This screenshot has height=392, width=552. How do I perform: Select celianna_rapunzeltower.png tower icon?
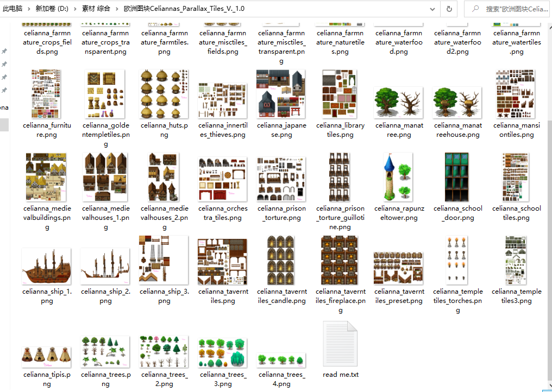point(398,177)
